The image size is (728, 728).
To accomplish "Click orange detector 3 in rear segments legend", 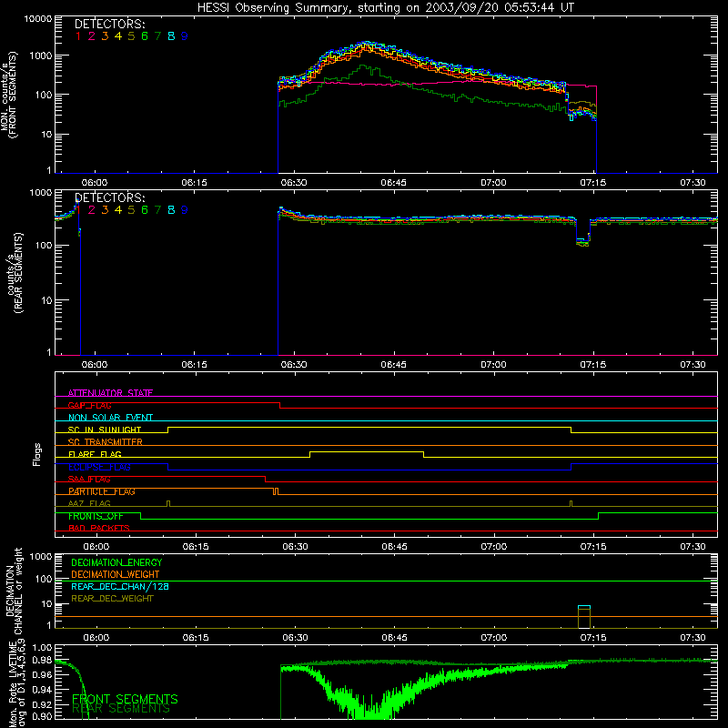I will 105,210.
